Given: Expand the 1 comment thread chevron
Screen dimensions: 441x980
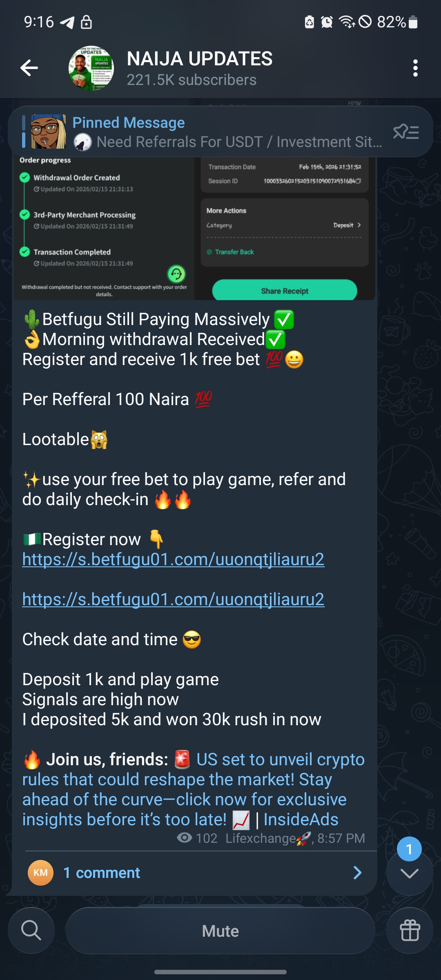Looking at the screenshot, I should click(x=357, y=873).
